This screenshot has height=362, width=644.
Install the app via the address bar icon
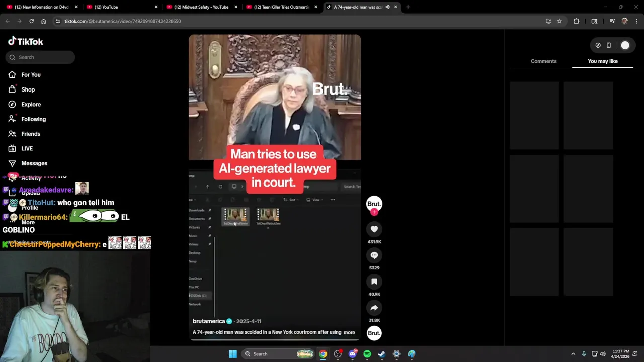[548, 21]
